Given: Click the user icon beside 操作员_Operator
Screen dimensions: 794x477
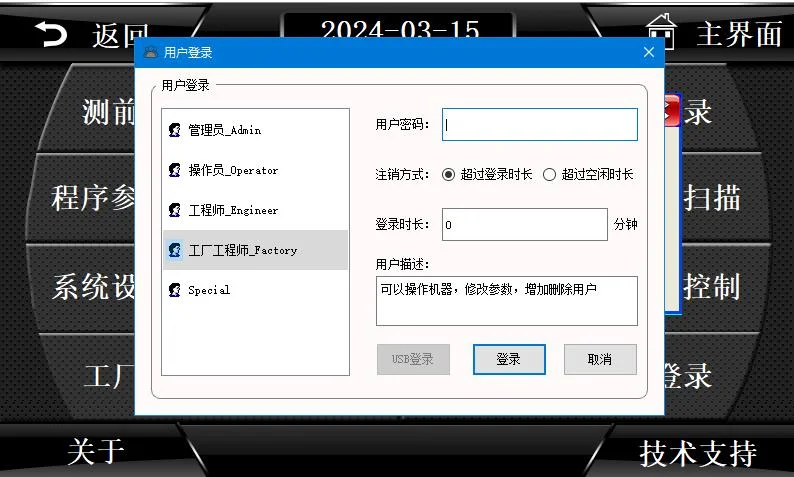Looking at the screenshot, I should click(x=175, y=170).
